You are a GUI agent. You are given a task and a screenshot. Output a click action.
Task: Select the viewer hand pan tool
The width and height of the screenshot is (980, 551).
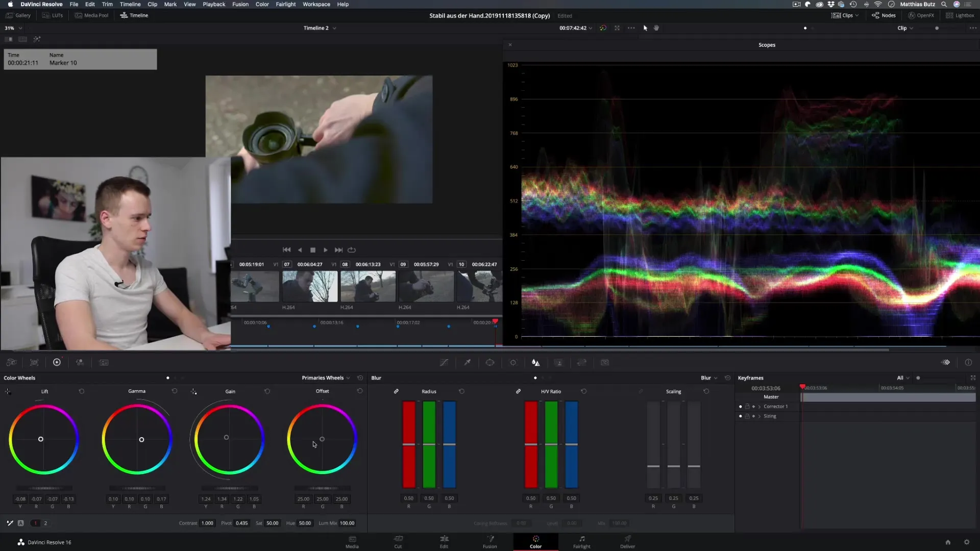click(x=656, y=28)
